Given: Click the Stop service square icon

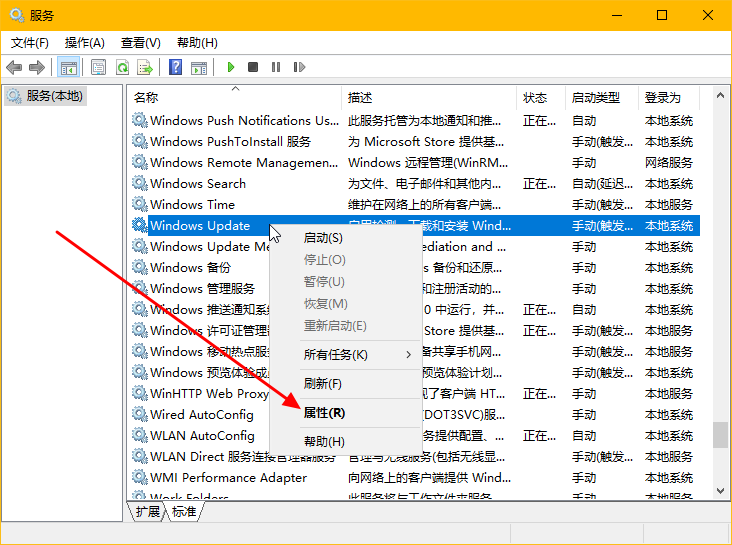Looking at the screenshot, I should pos(253,67).
